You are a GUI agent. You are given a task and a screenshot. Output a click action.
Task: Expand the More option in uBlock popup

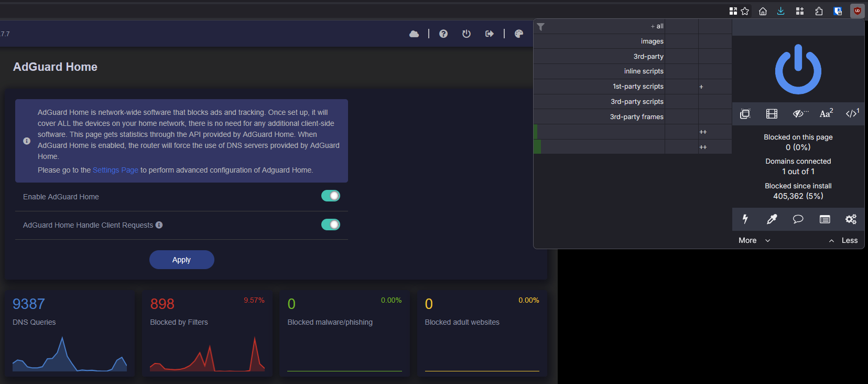754,240
